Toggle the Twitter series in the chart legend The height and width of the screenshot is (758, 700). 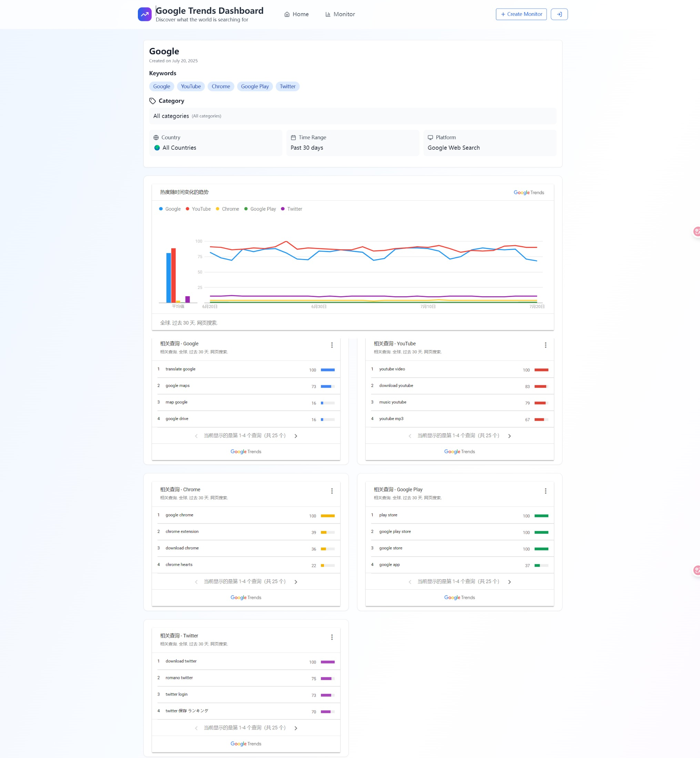(x=291, y=209)
